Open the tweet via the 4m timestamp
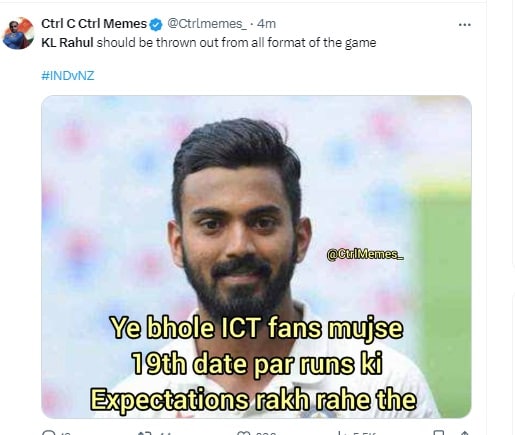This screenshot has height=435, width=515. 267,24
